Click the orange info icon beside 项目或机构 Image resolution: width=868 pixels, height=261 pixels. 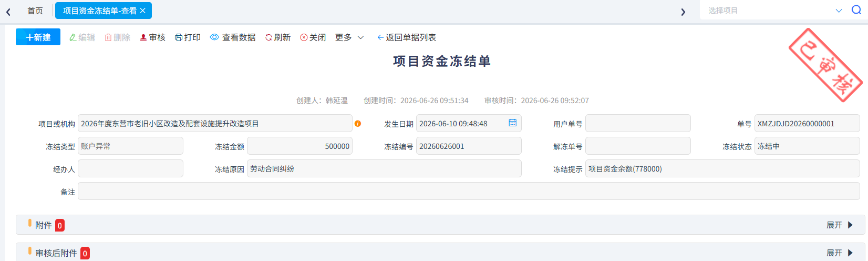(358, 124)
